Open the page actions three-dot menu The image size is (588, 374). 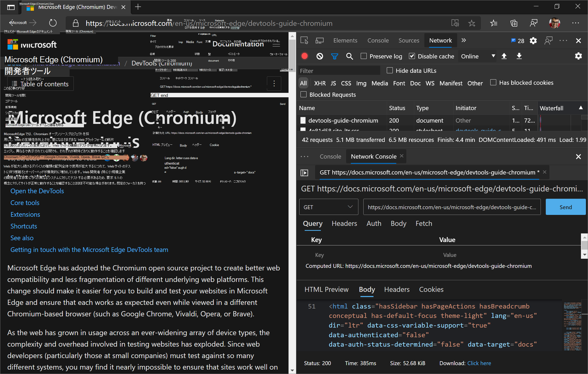point(274,83)
